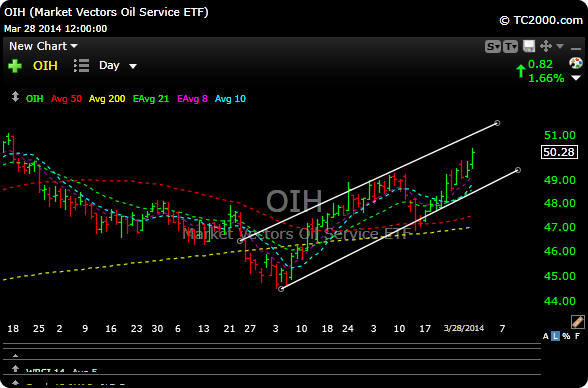The height and width of the screenshot is (388, 588).
Task: Open the color palette icon
Action: coord(576,63)
